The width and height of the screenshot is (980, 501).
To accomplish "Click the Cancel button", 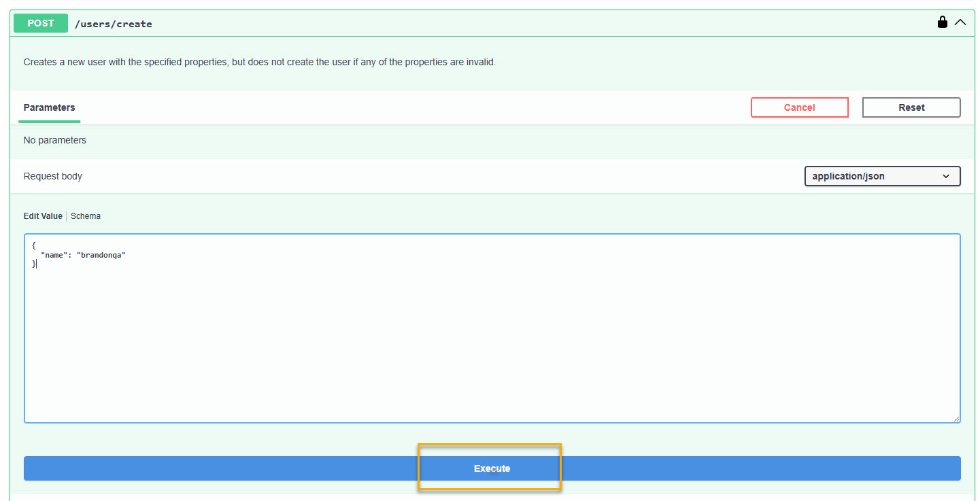I will [799, 107].
